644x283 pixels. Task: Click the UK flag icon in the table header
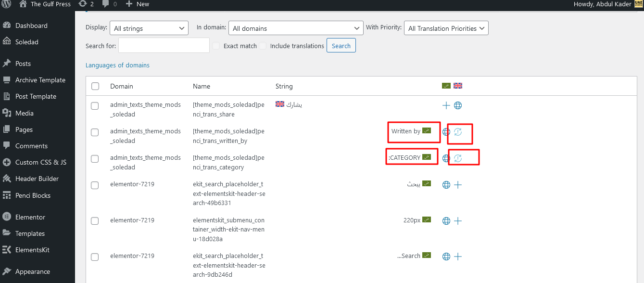click(458, 86)
